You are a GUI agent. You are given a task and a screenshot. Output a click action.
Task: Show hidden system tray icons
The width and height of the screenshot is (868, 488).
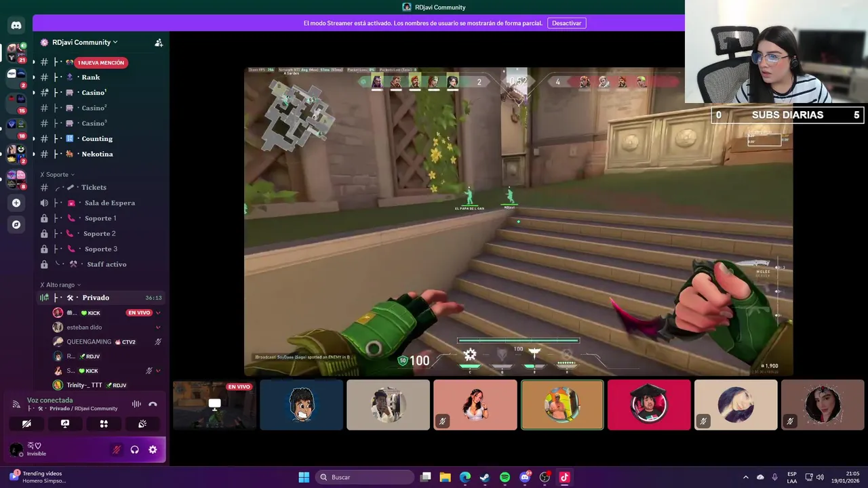(746, 477)
